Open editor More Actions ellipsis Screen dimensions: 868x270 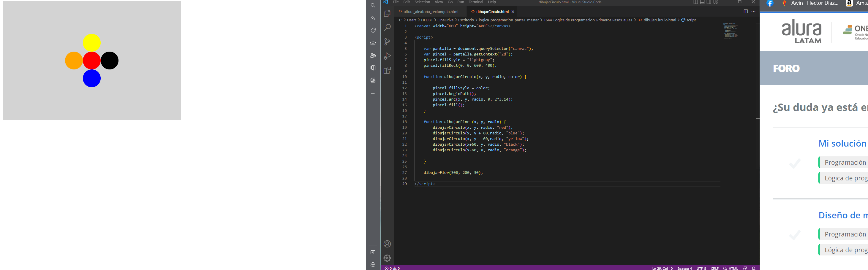pyautogui.click(x=753, y=12)
